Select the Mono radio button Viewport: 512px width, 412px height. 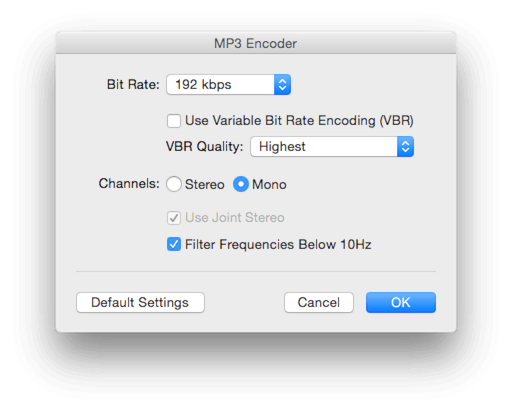coord(241,184)
